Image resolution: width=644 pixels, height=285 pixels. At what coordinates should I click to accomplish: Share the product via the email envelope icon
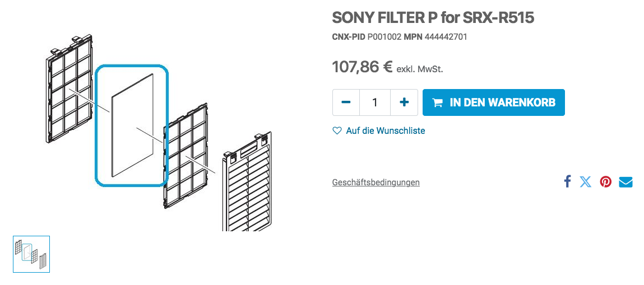[626, 181]
